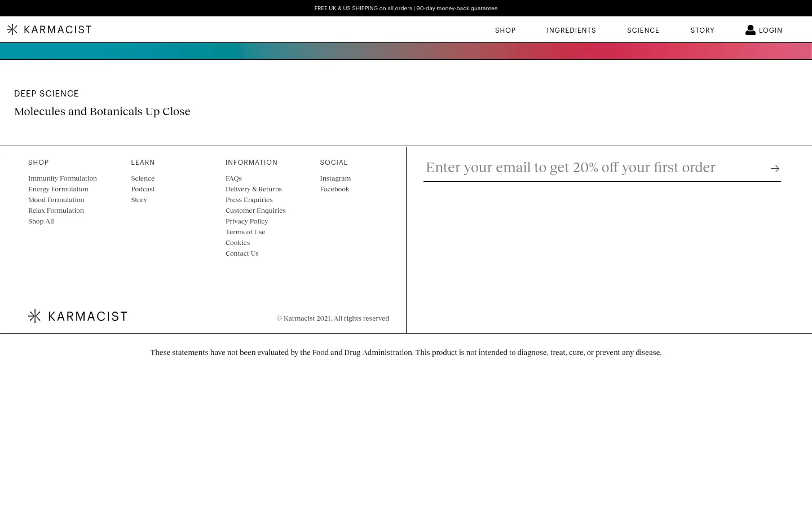Click Story under the Learn column

pyautogui.click(x=139, y=200)
